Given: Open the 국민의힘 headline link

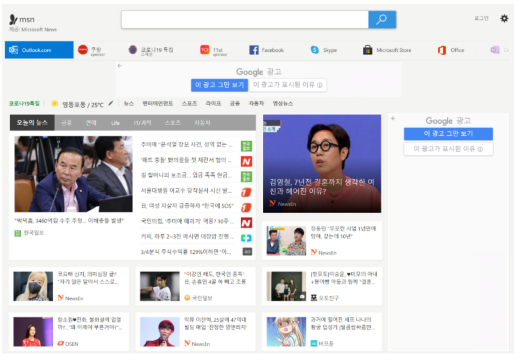Looking at the screenshot, I should point(187,221).
